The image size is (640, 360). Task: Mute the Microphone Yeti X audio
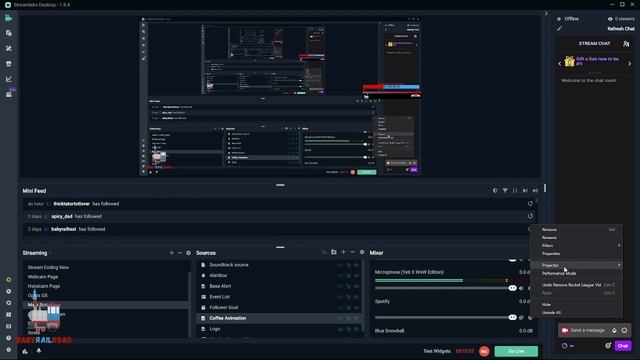pos(521,288)
